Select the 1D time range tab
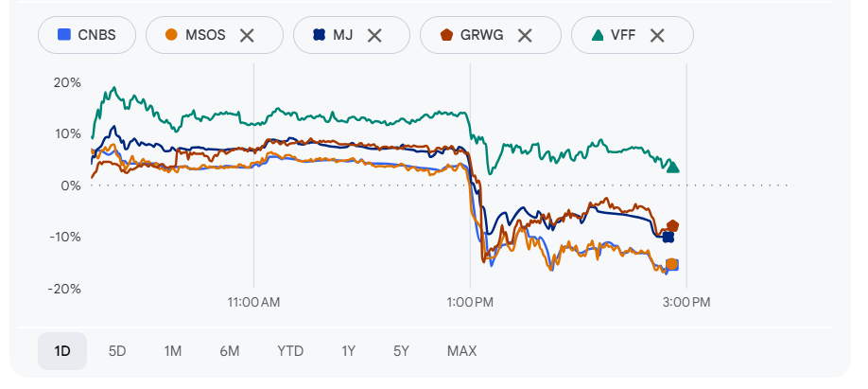The height and width of the screenshot is (389, 868). (x=62, y=351)
